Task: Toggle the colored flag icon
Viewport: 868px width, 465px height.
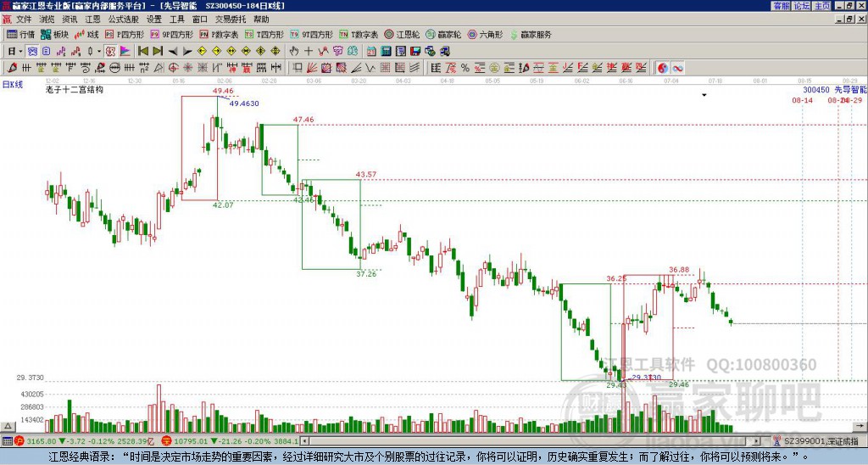Action: [x=125, y=51]
